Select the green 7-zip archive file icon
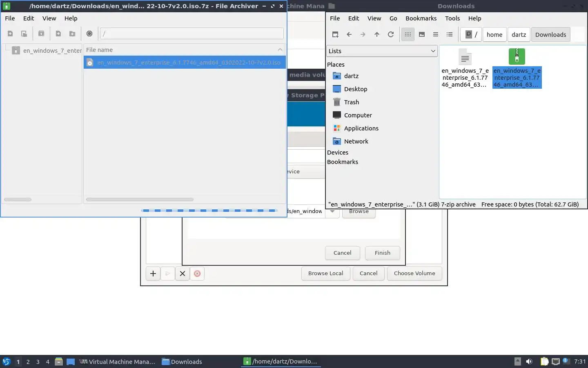 pos(517,56)
